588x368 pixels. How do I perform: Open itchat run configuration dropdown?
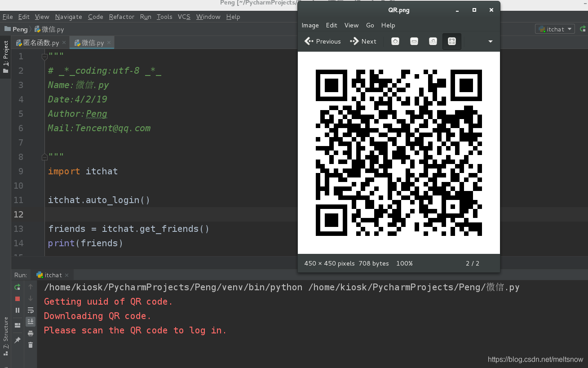[x=555, y=29]
